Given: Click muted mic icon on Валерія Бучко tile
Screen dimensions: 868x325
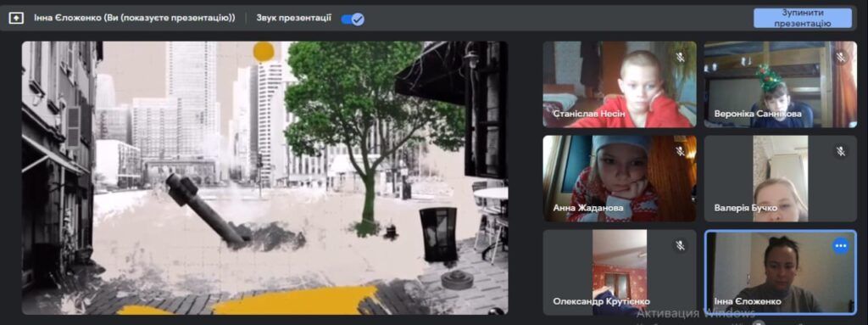Looking at the screenshot, I should 841,151.
